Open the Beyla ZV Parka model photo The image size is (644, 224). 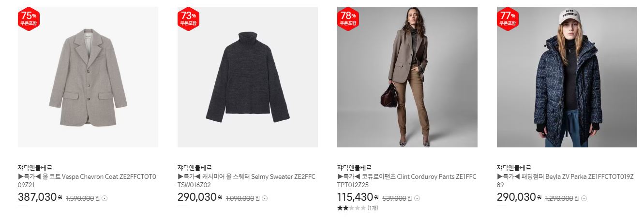(x=567, y=77)
